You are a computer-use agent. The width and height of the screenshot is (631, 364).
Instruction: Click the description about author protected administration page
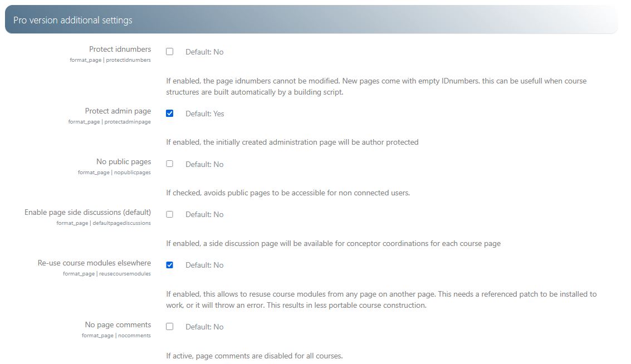pyautogui.click(x=292, y=142)
